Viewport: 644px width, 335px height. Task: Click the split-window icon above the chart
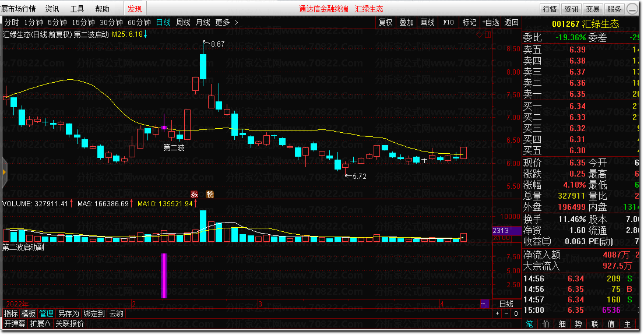pos(488,35)
